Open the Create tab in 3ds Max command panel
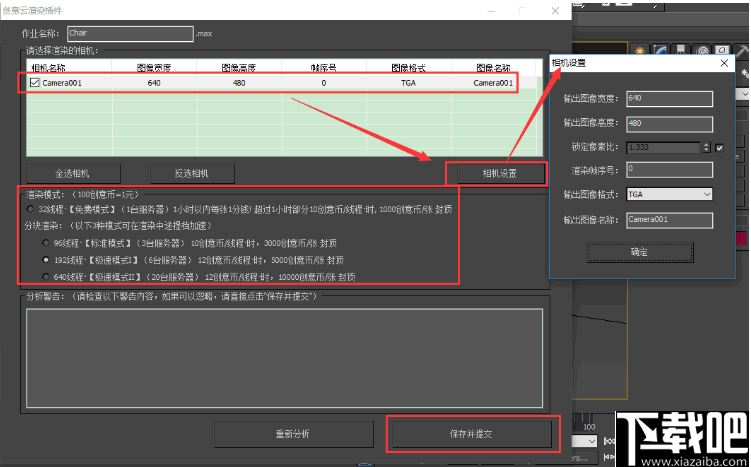The width and height of the screenshot is (751, 467). (x=639, y=51)
